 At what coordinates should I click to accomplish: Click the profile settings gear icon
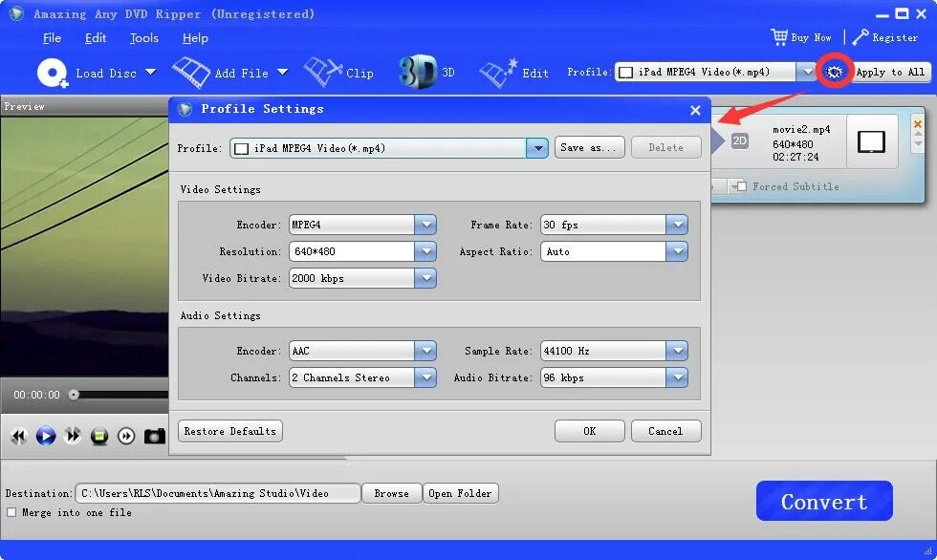point(834,73)
